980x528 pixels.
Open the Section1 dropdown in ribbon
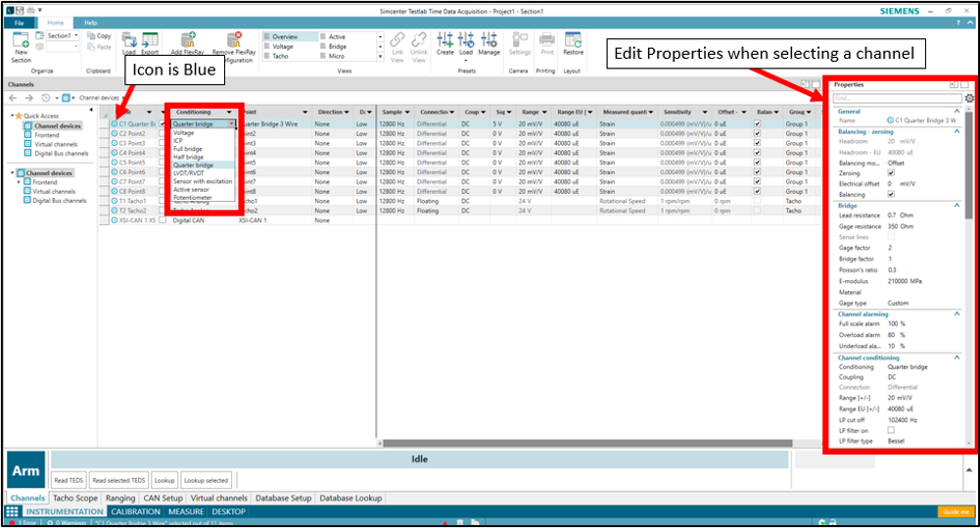pyautogui.click(x=76, y=35)
